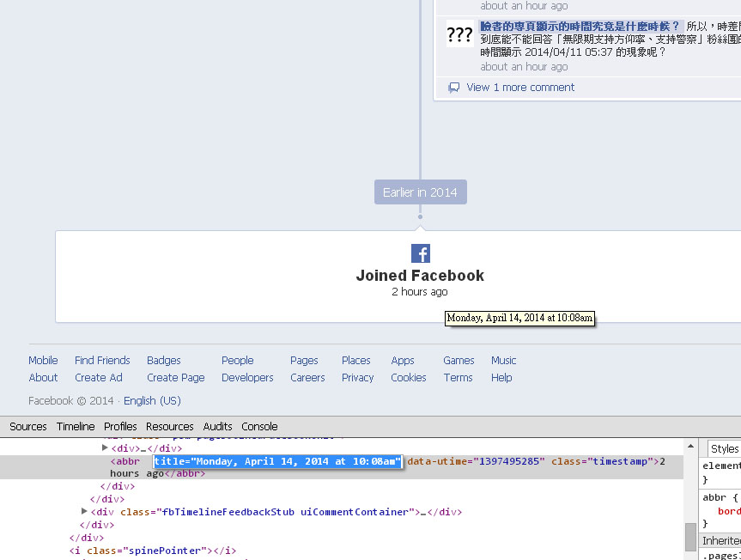Image resolution: width=741 pixels, height=560 pixels.
Task: Click the Facebook © 2014 footer text
Action: (x=71, y=401)
